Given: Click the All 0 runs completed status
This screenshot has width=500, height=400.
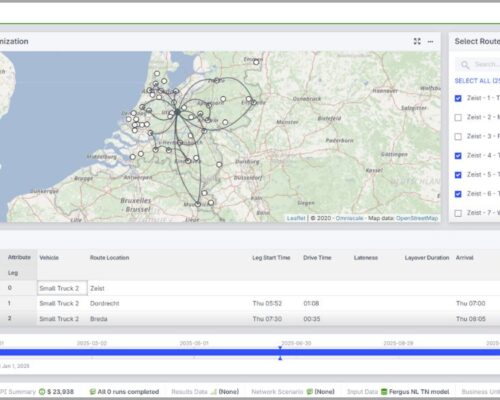Looking at the screenshot, I should tap(128, 392).
